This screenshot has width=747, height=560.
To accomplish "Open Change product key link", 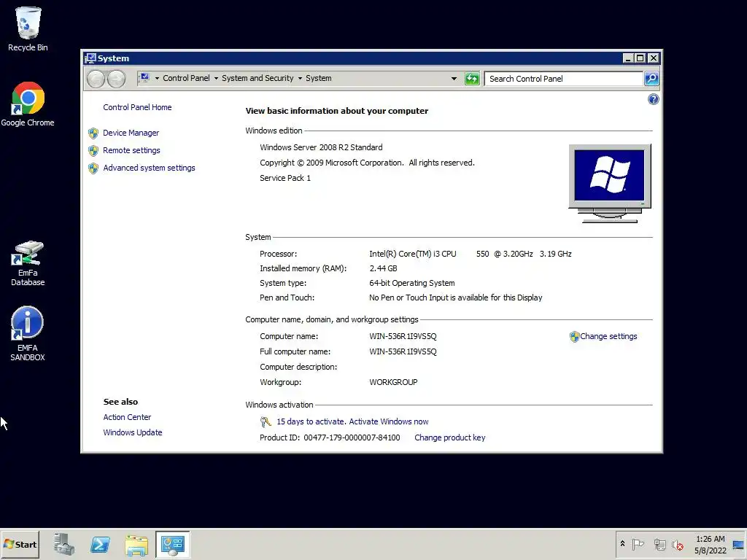I will [x=449, y=437].
